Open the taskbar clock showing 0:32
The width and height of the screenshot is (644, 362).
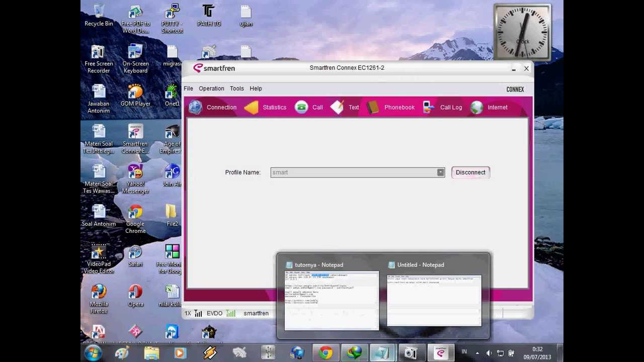click(x=537, y=353)
